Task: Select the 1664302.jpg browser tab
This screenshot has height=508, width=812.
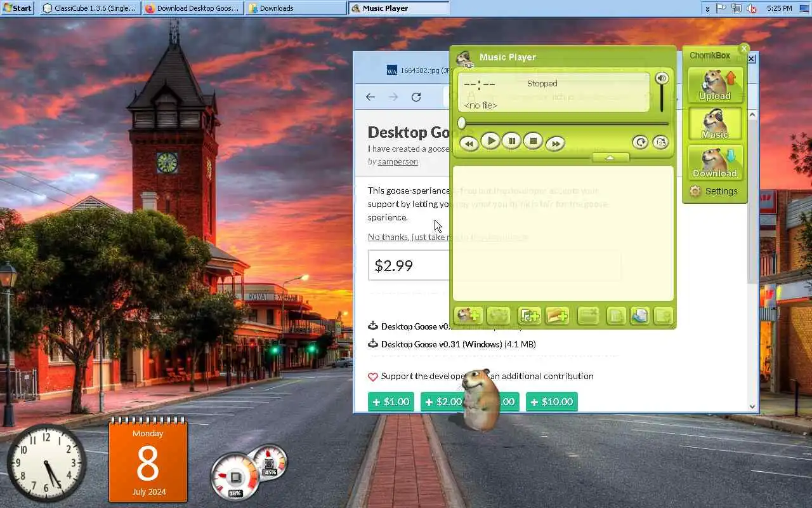Action: pyautogui.click(x=417, y=70)
